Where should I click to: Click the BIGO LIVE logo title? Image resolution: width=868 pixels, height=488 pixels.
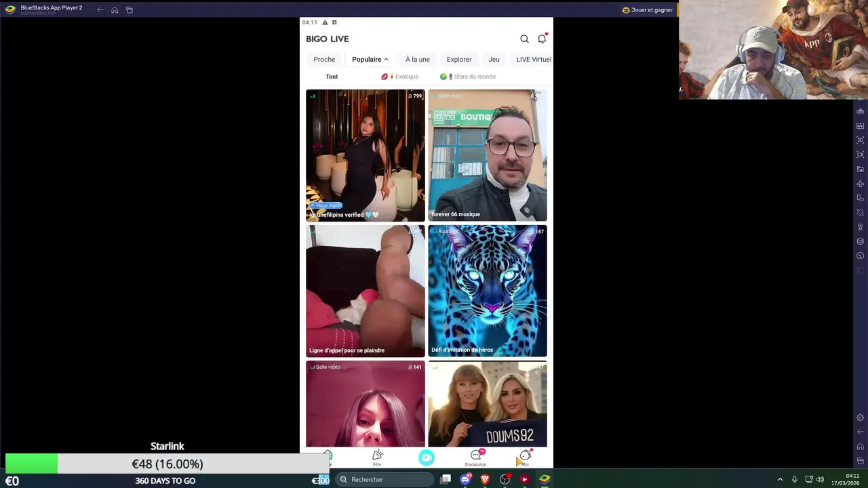point(328,39)
